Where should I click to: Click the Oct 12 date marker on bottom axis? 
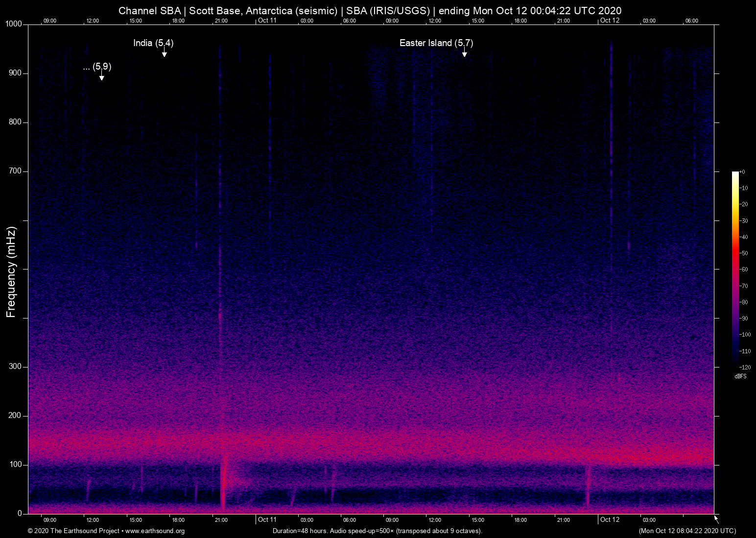tap(610, 520)
